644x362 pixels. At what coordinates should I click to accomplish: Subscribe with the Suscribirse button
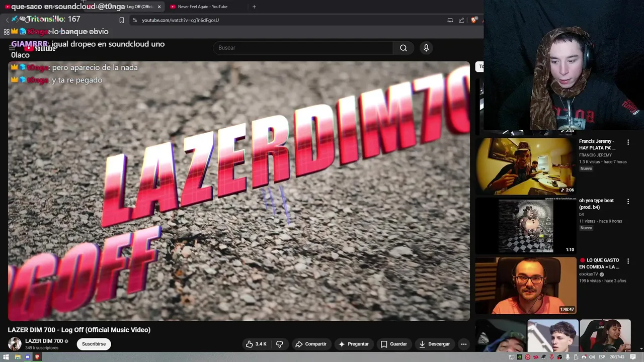94,344
